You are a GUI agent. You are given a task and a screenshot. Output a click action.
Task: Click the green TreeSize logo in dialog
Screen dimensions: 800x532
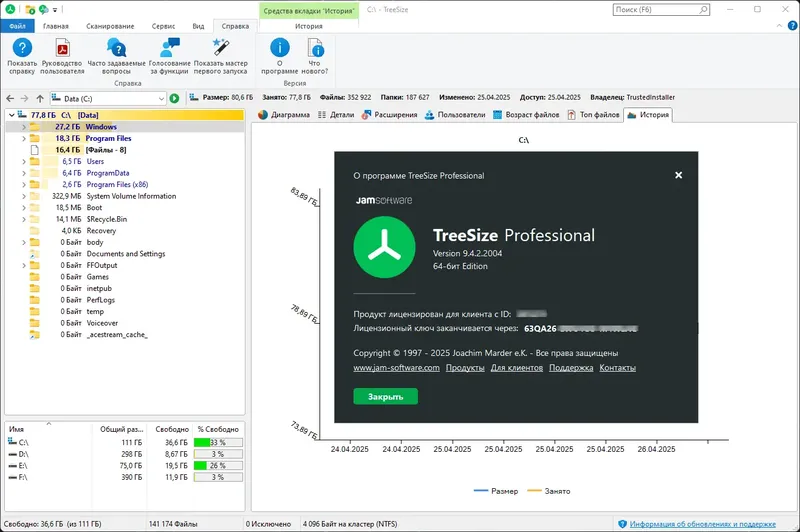coord(384,247)
